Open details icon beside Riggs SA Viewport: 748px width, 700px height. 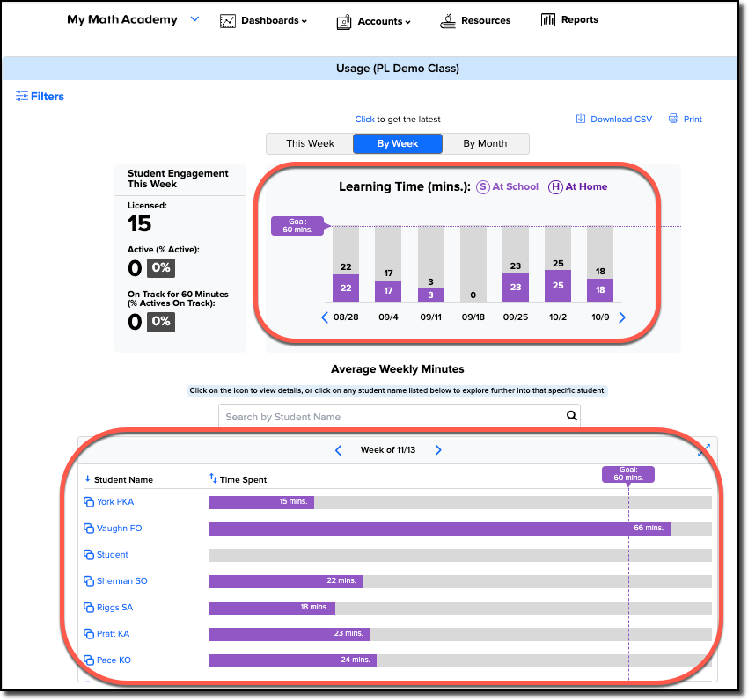coord(89,608)
